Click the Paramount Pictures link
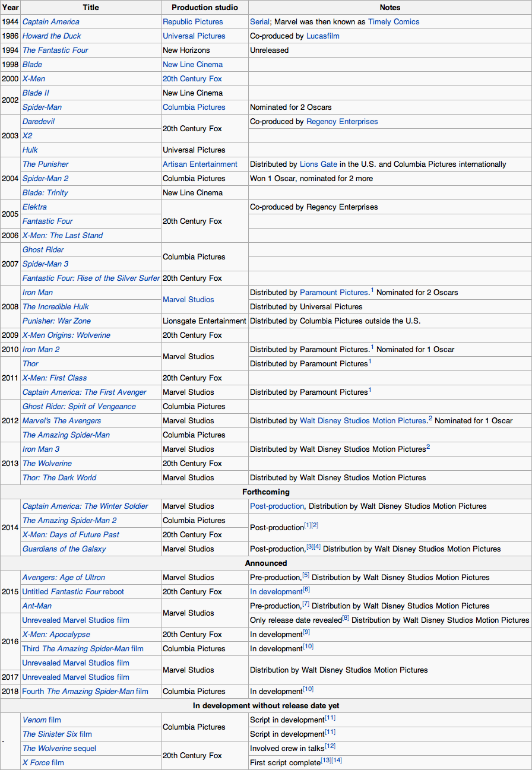532x770 pixels. [x=334, y=293]
